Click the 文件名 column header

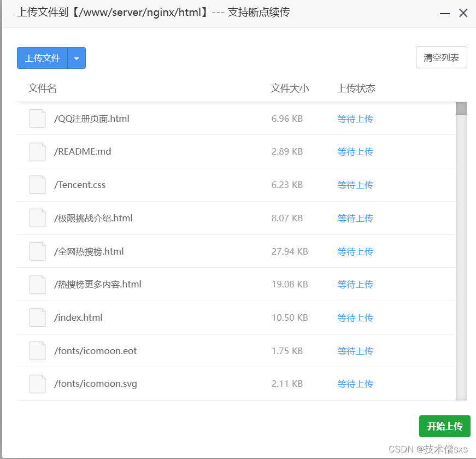tap(42, 89)
